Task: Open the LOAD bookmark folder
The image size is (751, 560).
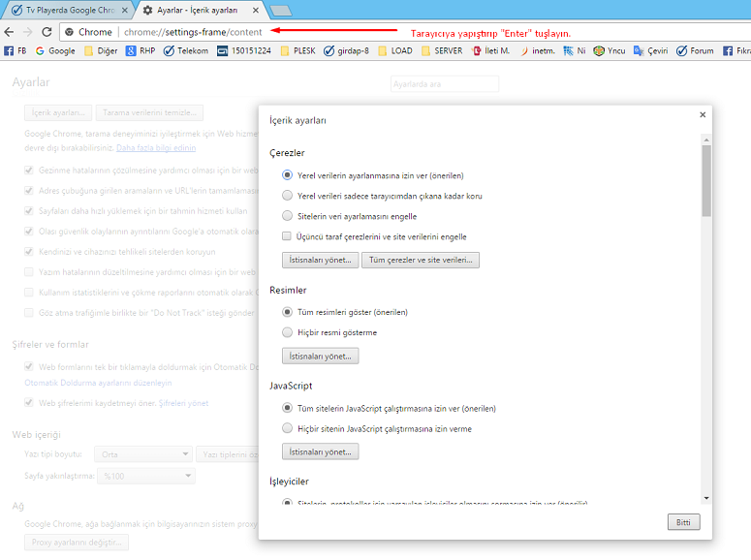Action: click(395, 50)
